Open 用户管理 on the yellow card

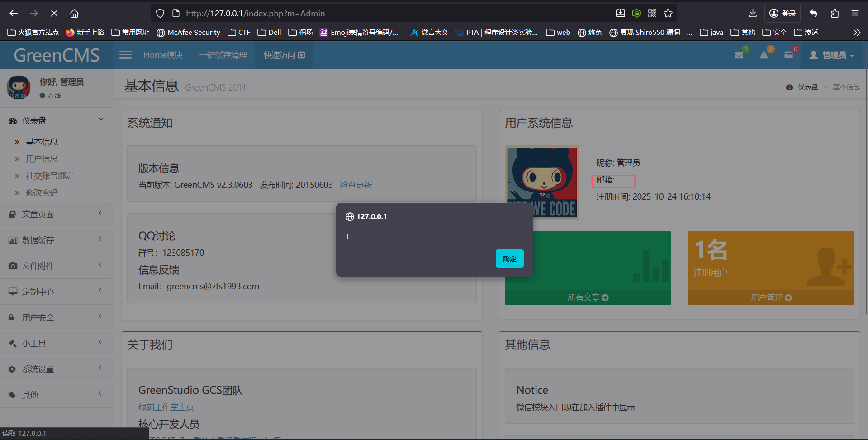coord(771,297)
